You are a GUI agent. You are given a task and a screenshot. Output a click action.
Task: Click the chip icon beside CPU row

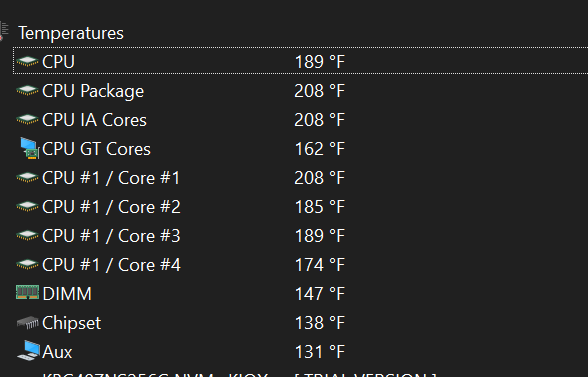pyautogui.click(x=27, y=62)
